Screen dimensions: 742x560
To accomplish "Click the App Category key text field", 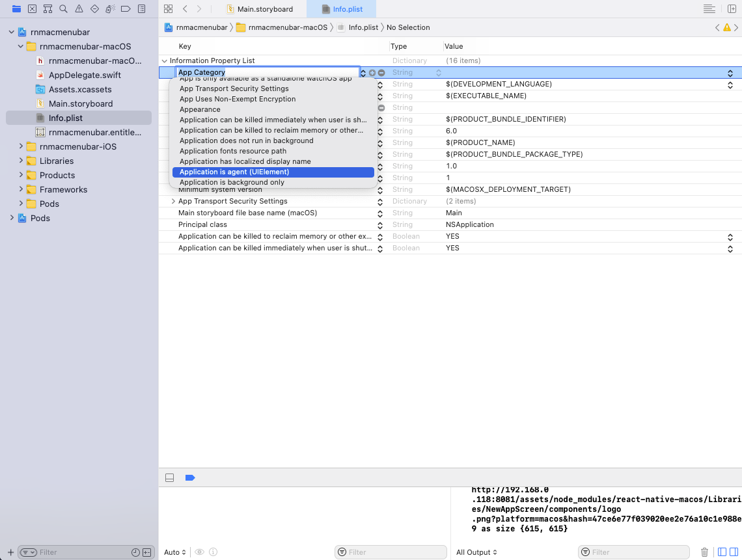I will point(268,72).
